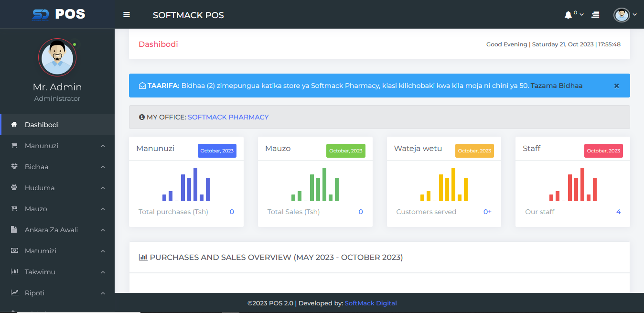Expand the Matumizi sidebar menu chevron
Image resolution: width=644 pixels, height=313 pixels.
(103, 251)
